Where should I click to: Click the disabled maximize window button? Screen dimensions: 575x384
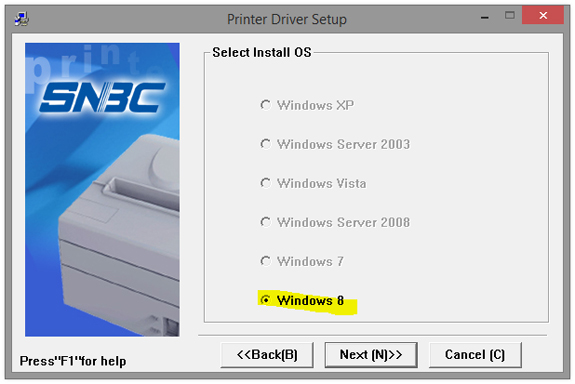pos(510,15)
